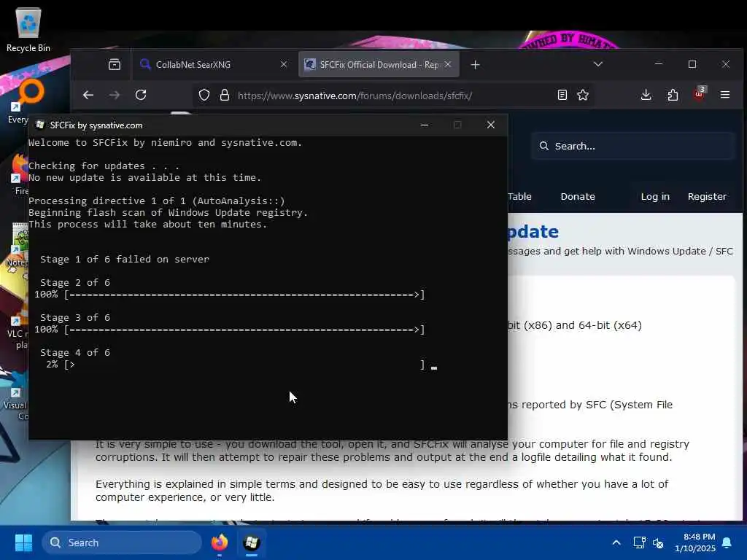Open the notifications bell icon

click(727, 542)
